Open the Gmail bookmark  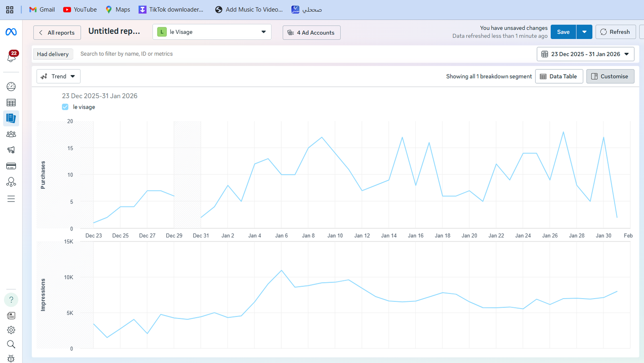(x=42, y=10)
